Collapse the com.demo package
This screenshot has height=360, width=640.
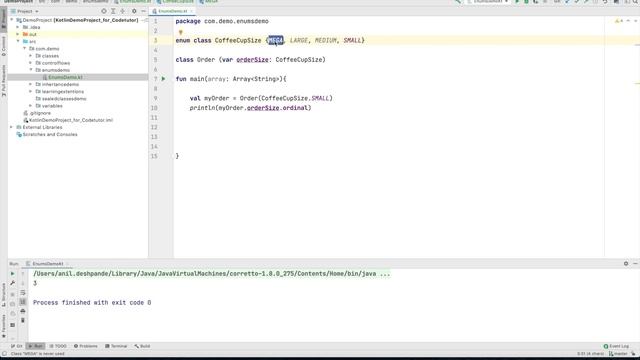click(24, 49)
